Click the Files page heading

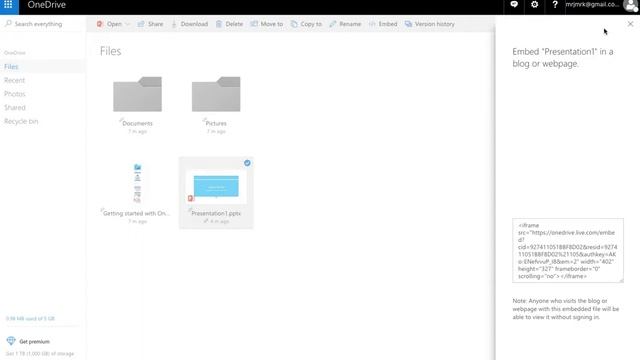tap(111, 51)
